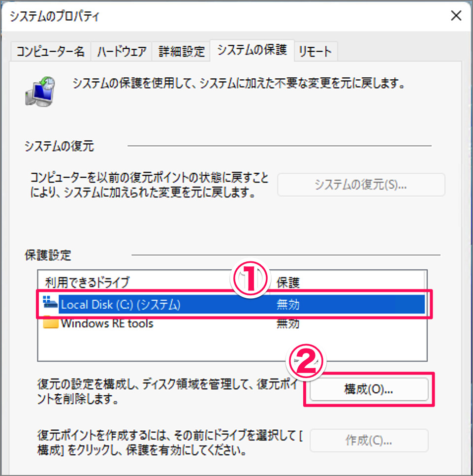
Task: Open the ハードウェア tab
Action: pos(122,51)
